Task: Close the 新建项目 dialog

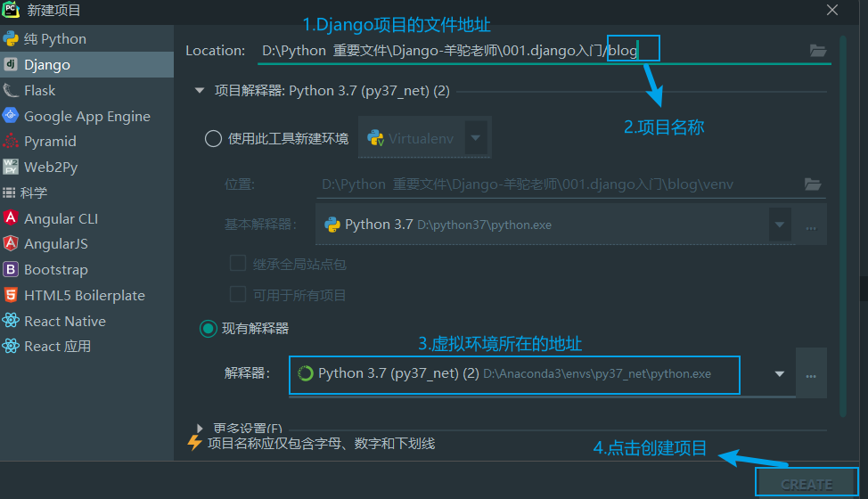Action: (x=832, y=10)
